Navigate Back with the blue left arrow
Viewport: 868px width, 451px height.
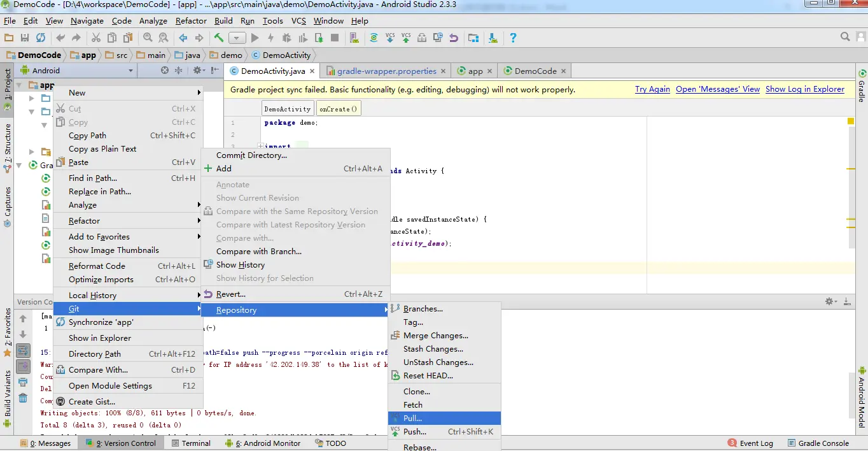pyautogui.click(x=183, y=38)
